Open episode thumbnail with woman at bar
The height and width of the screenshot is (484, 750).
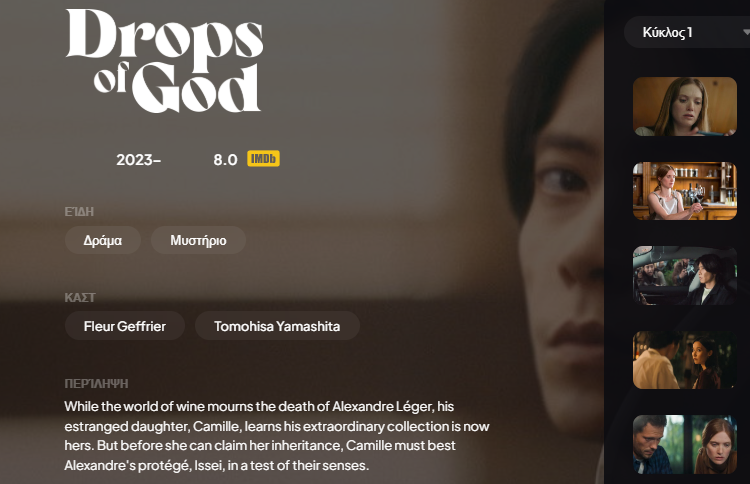coord(684,191)
